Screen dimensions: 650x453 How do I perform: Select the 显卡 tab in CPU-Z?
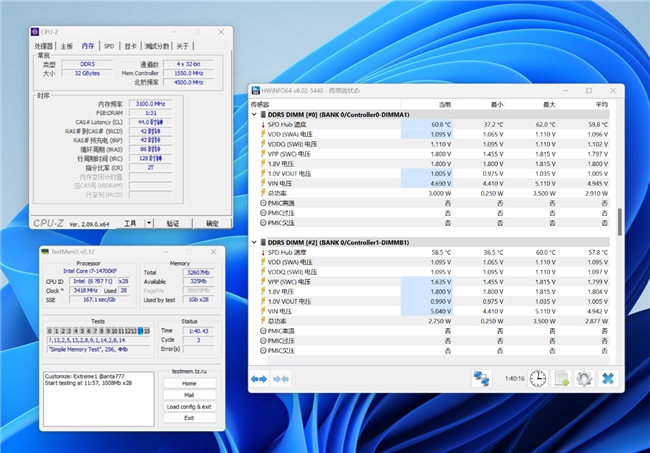tap(129, 46)
